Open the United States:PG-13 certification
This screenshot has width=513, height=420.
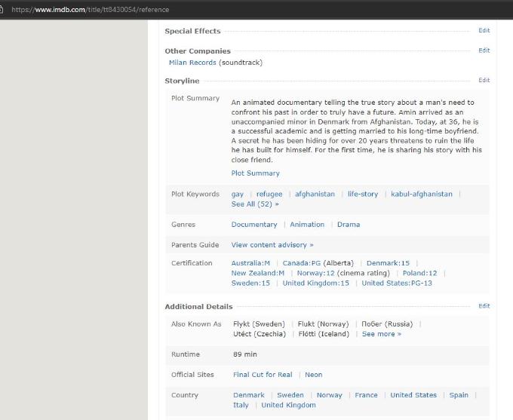coord(397,284)
